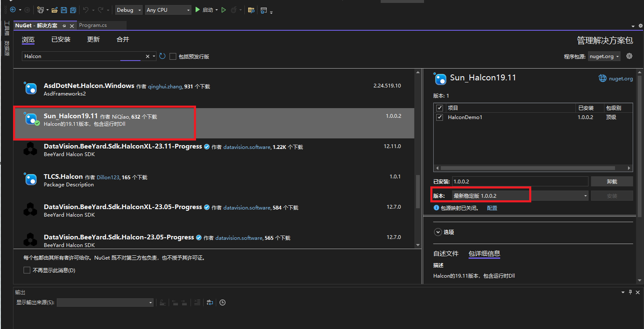Screen dimensions: 644x329
Task: Close the NuGet - 解决方案 tab
Action: [72, 26]
